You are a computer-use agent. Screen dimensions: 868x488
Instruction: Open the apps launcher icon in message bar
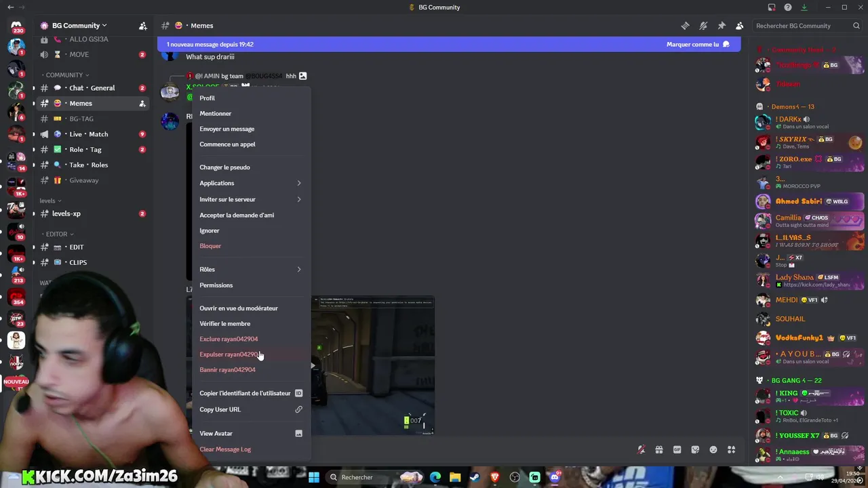pyautogui.click(x=731, y=449)
